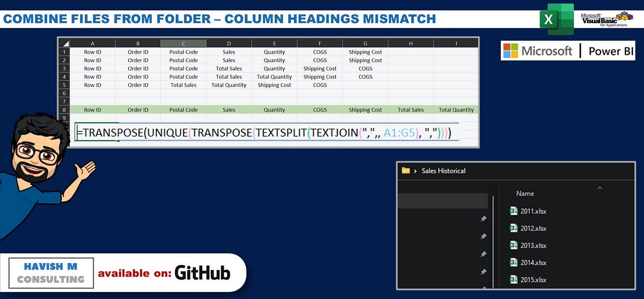Click the Excel file icon of 2013.xlsx
This screenshot has width=644, height=299.
pyautogui.click(x=514, y=245)
